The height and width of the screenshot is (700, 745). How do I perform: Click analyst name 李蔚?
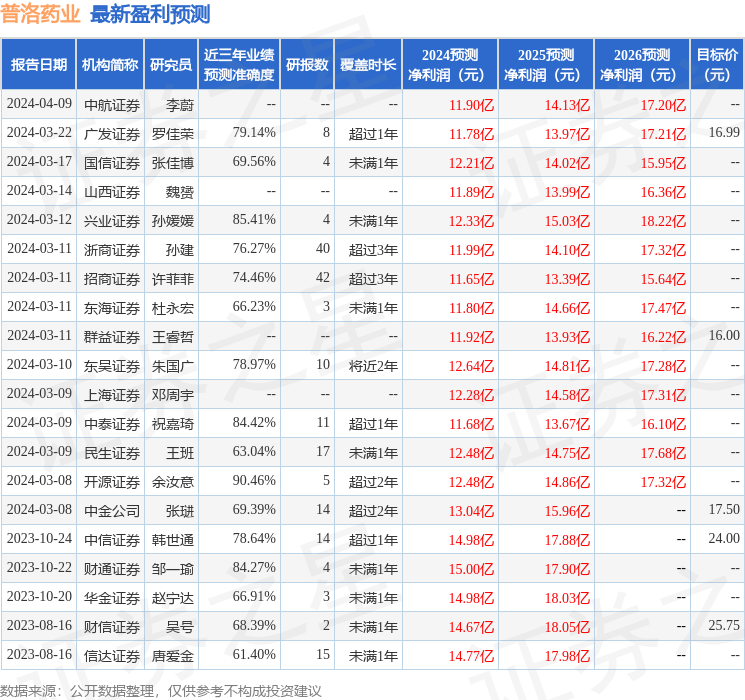tap(180, 105)
